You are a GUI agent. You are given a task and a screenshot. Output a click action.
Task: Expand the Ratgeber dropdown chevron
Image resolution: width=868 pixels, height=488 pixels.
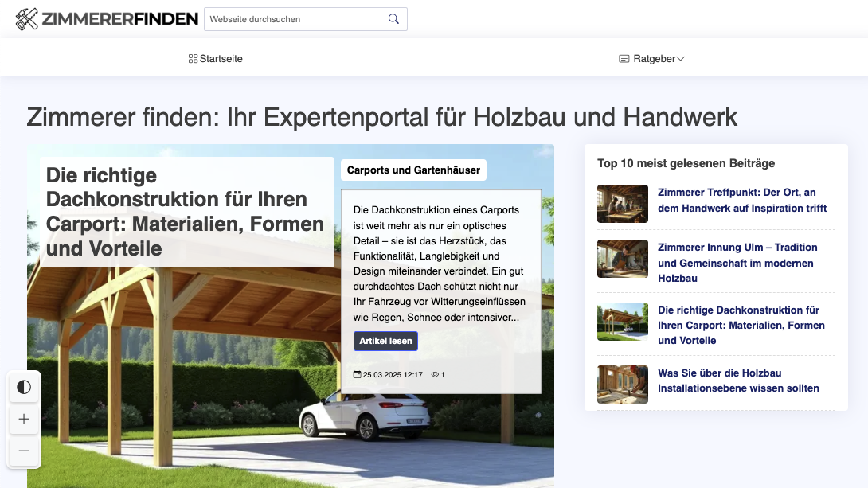(x=680, y=59)
